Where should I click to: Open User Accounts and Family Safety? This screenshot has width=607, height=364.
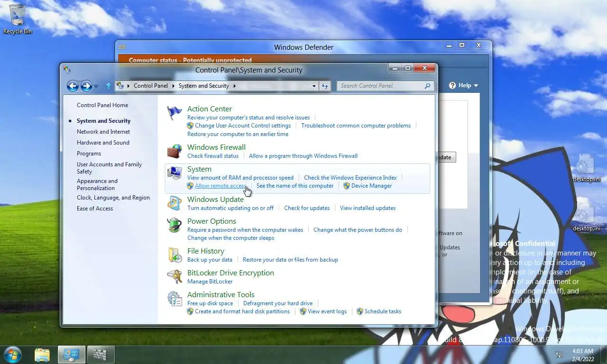click(109, 168)
